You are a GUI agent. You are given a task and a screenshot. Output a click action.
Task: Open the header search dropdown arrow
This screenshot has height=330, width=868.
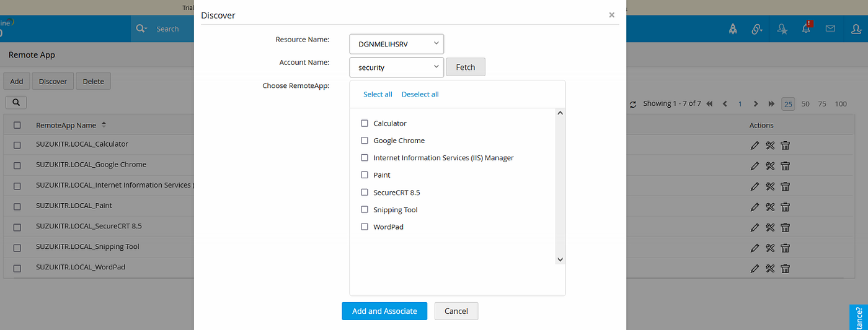click(145, 29)
